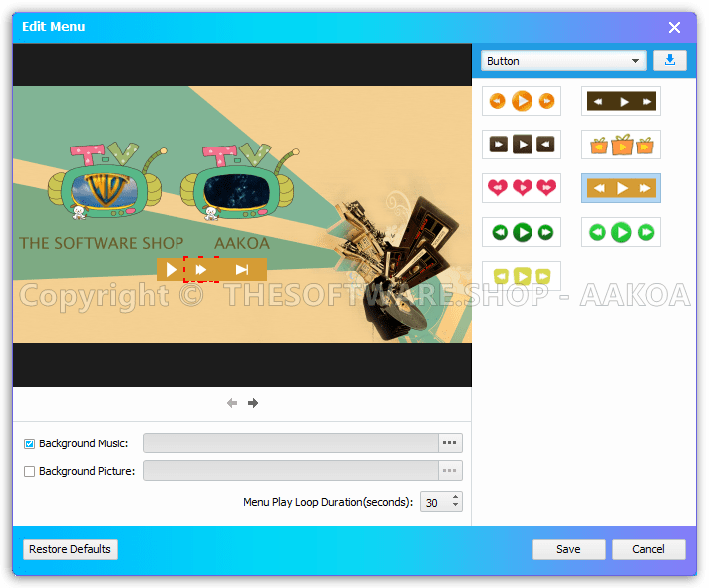Screen dimensions: 709x588
Task: Click inside the Background Music path field
Action: (289, 443)
